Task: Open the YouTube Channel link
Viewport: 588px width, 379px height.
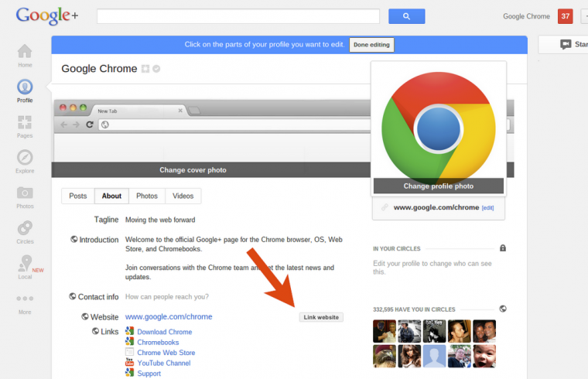Action: 164,363
